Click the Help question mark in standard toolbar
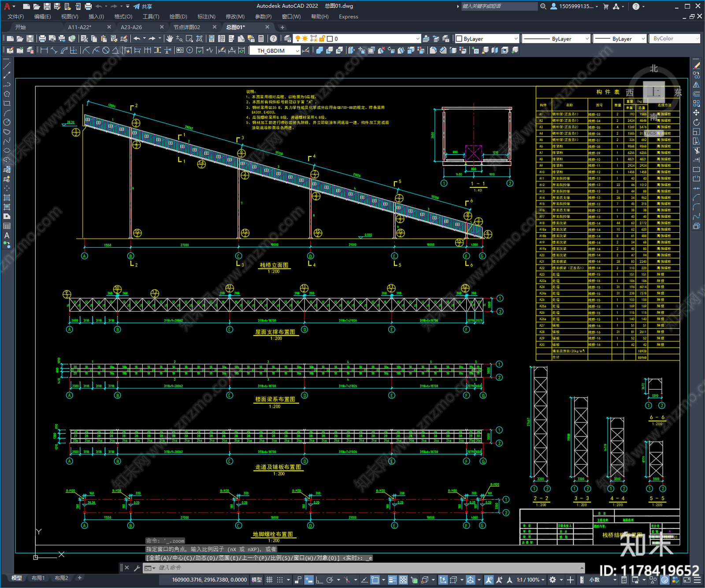This screenshot has height=588, width=705. click(274, 39)
